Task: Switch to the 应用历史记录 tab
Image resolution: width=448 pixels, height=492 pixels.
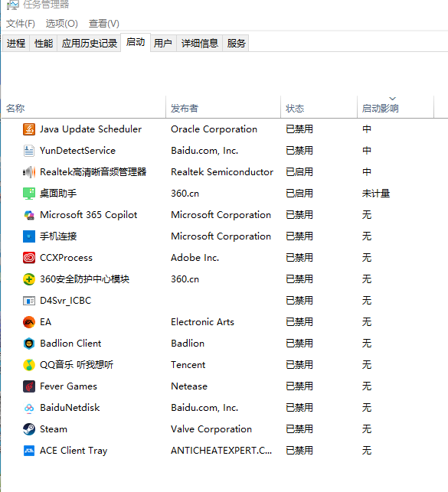Action: (89, 43)
